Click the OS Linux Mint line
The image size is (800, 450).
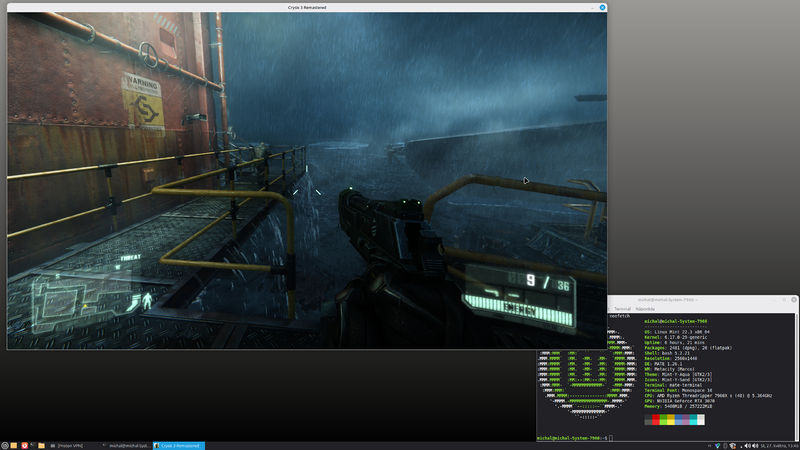[677, 332]
